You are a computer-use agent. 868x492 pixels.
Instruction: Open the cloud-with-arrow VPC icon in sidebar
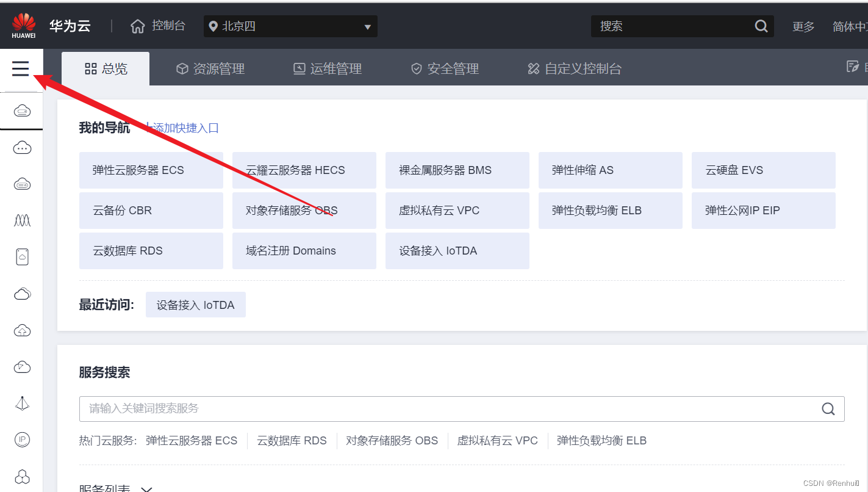[x=22, y=367]
